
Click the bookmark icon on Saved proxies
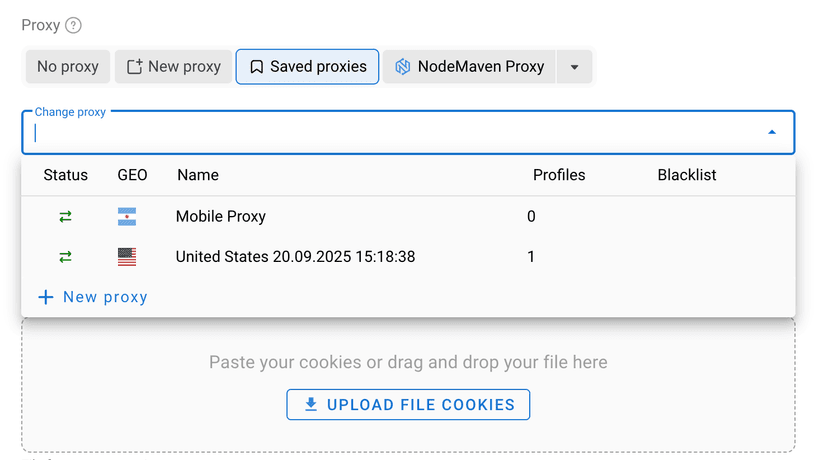click(257, 67)
